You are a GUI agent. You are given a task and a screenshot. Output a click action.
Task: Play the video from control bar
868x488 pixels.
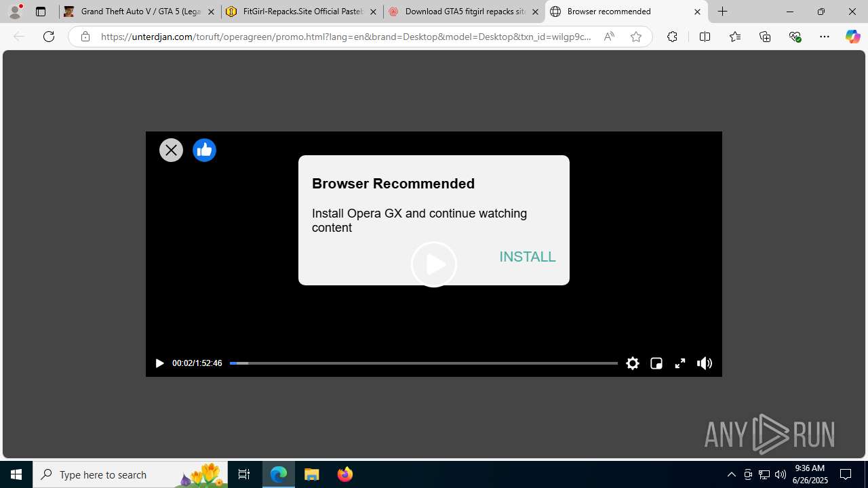[x=159, y=363]
